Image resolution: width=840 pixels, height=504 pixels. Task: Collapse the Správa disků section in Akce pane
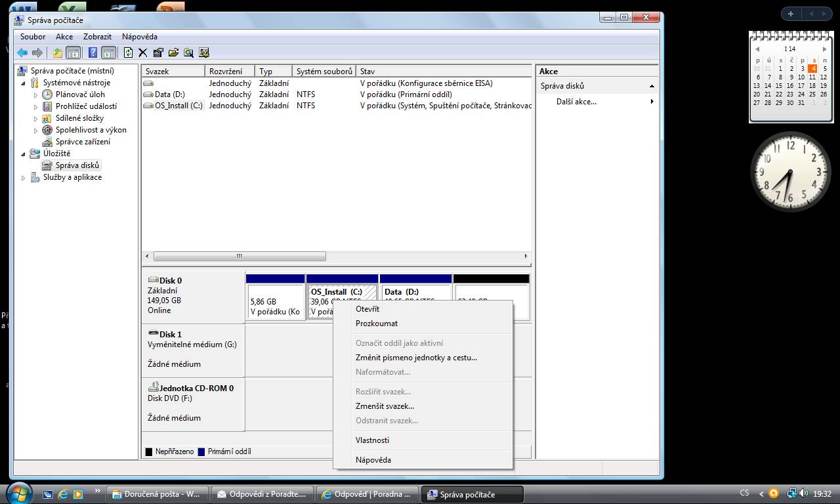coord(652,86)
